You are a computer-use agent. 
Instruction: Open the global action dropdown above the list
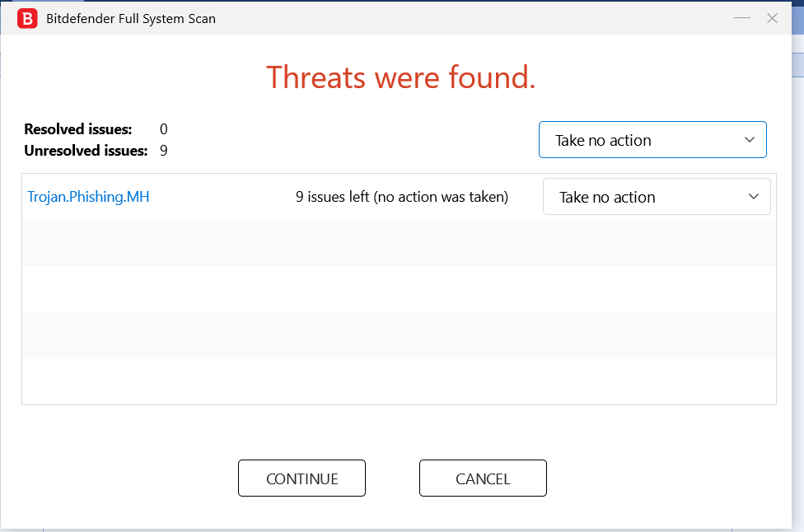pyautogui.click(x=652, y=140)
